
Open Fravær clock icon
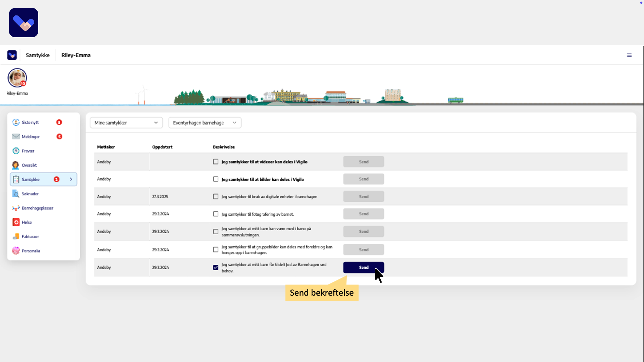(16, 151)
